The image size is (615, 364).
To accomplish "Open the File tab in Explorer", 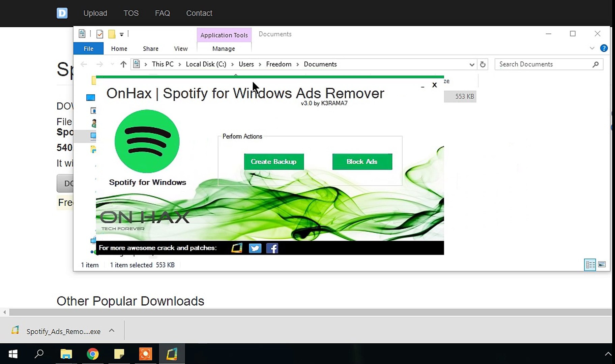I will click(88, 49).
